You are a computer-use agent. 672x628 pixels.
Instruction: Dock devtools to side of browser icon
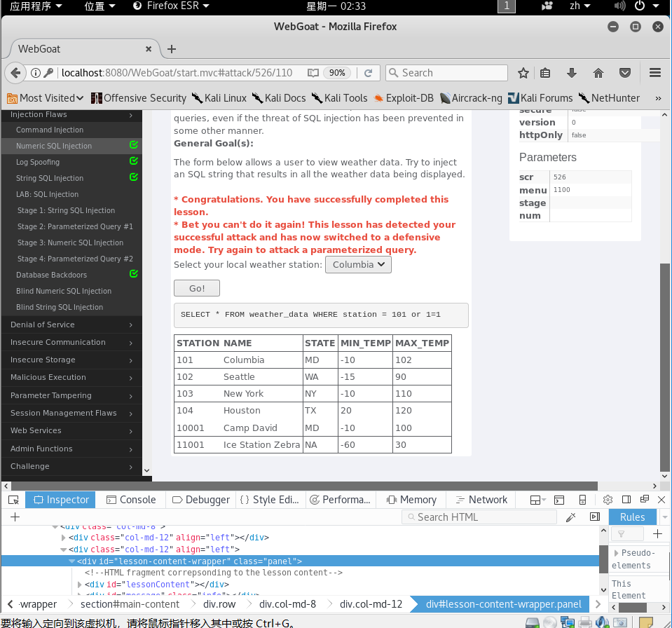(x=626, y=500)
